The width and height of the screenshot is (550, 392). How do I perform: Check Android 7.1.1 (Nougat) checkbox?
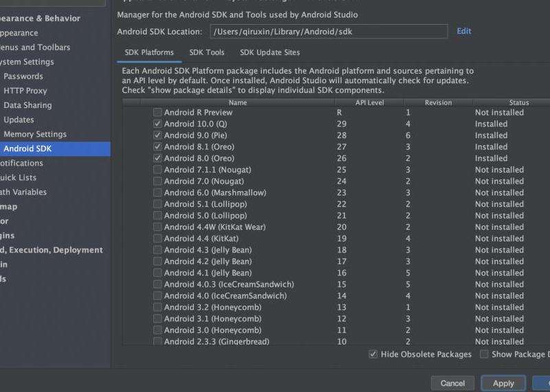click(x=157, y=169)
